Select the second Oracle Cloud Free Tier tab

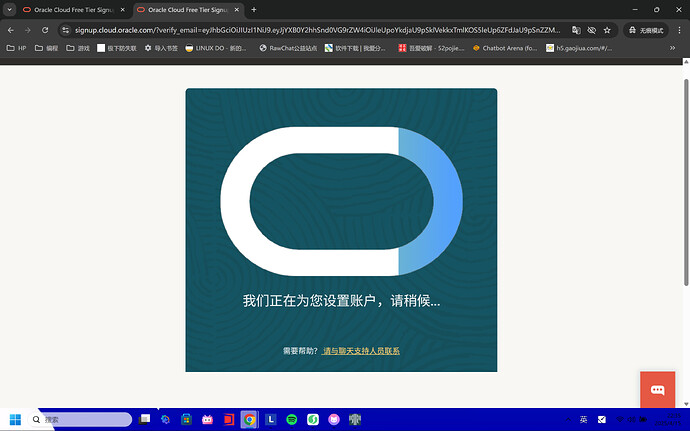point(188,10)
